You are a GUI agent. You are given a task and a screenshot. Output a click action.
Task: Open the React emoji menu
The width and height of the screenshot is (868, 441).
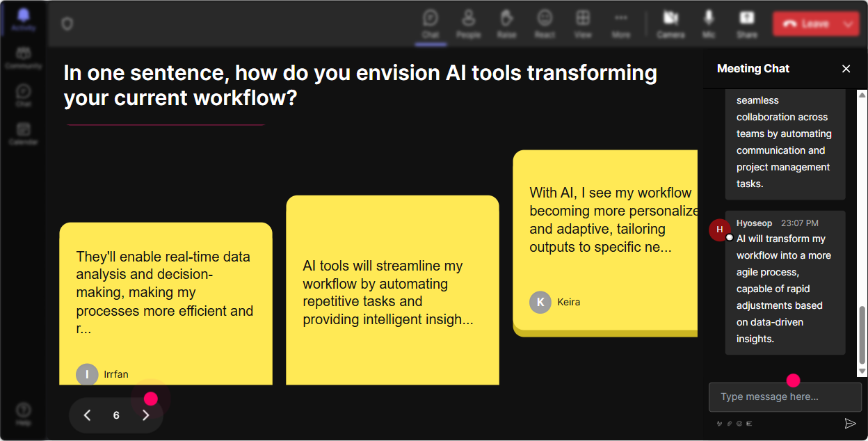click(x=545, y=24)
